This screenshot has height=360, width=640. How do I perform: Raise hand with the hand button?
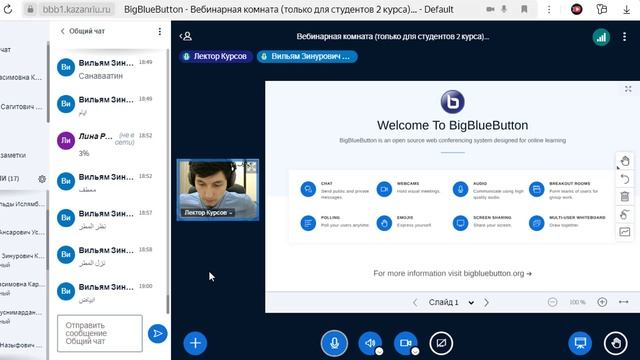[x=616, y=343]
